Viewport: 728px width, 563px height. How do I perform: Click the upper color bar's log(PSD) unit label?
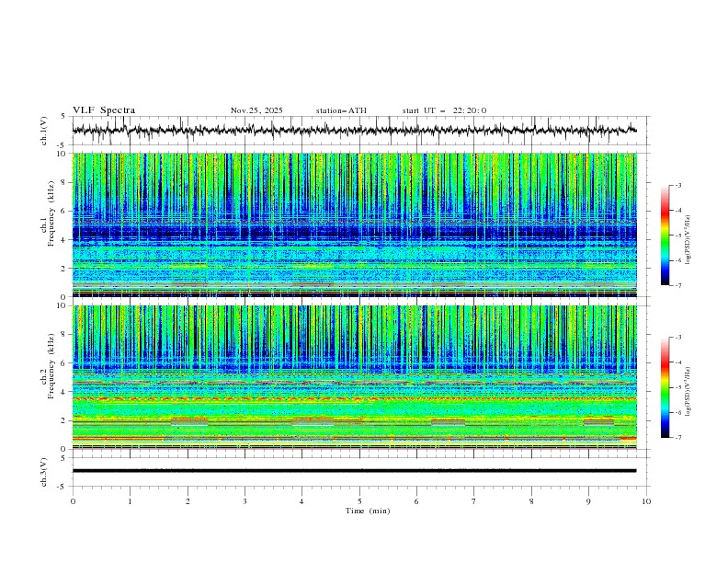click(688, 240)
